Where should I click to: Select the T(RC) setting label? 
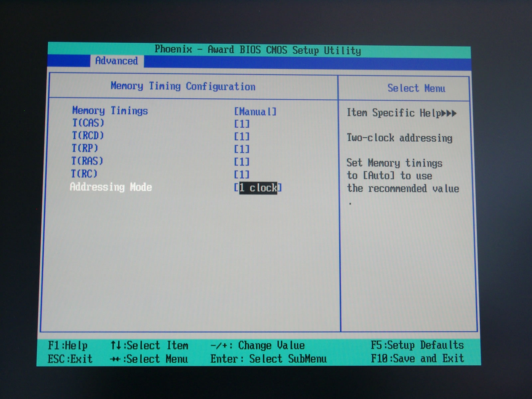pos(84,174)
